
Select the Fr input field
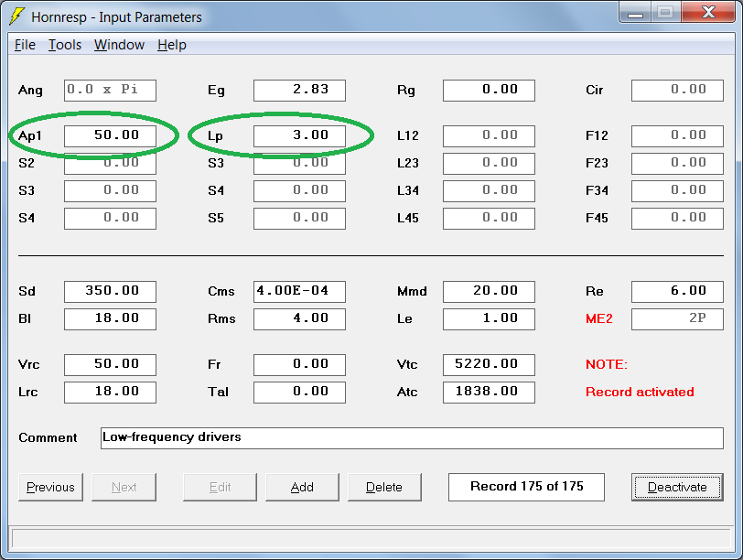point(299,365)
